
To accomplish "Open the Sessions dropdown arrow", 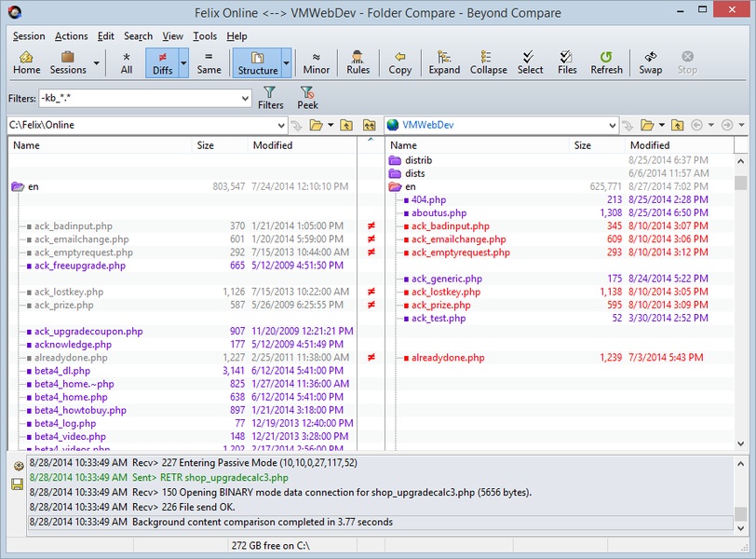I will tap(97, 63).
